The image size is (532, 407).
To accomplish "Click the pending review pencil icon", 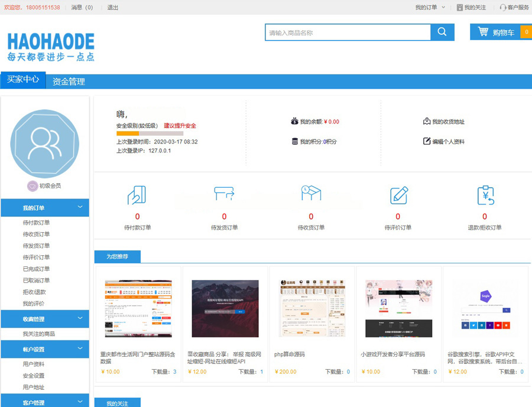I will (x=398, y=195).
